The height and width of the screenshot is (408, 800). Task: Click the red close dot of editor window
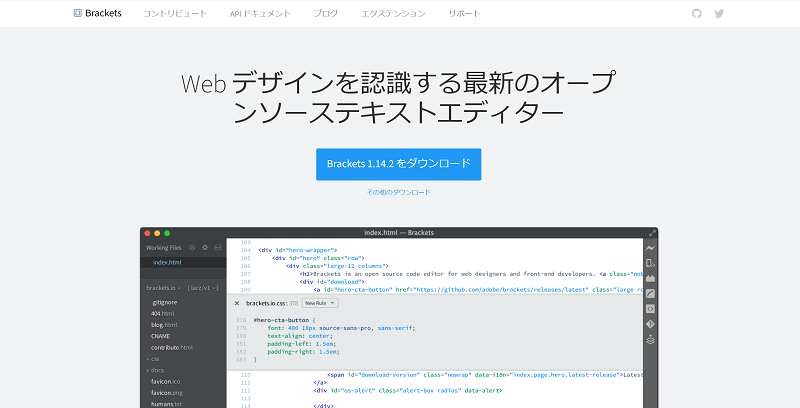(x=147, y=233)
